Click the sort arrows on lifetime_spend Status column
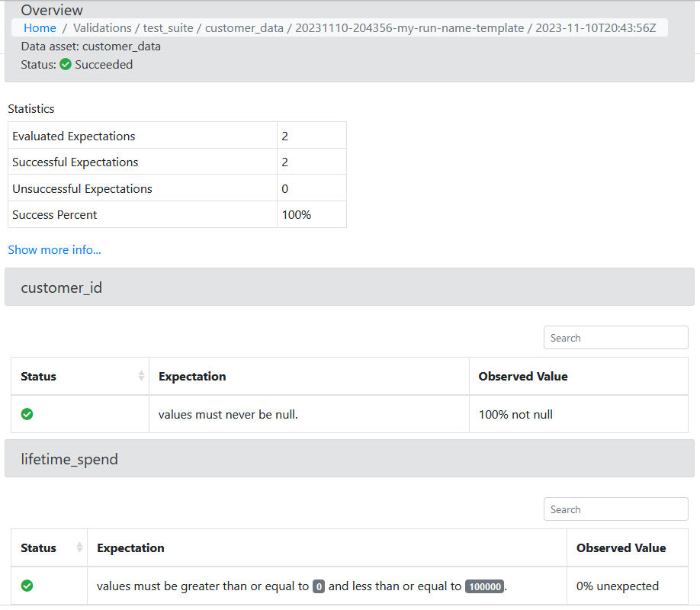The image size is (700, 610). 81,547
